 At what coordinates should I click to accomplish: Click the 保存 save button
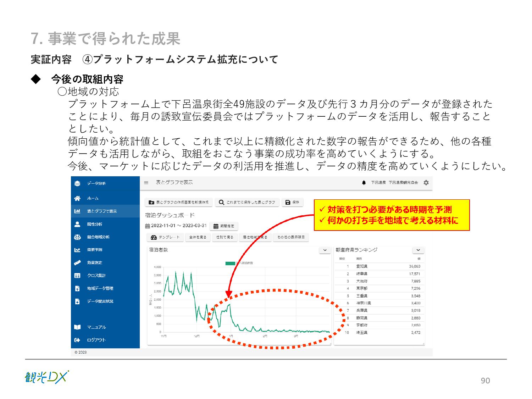pyautogui.click(x=293, y=202)
